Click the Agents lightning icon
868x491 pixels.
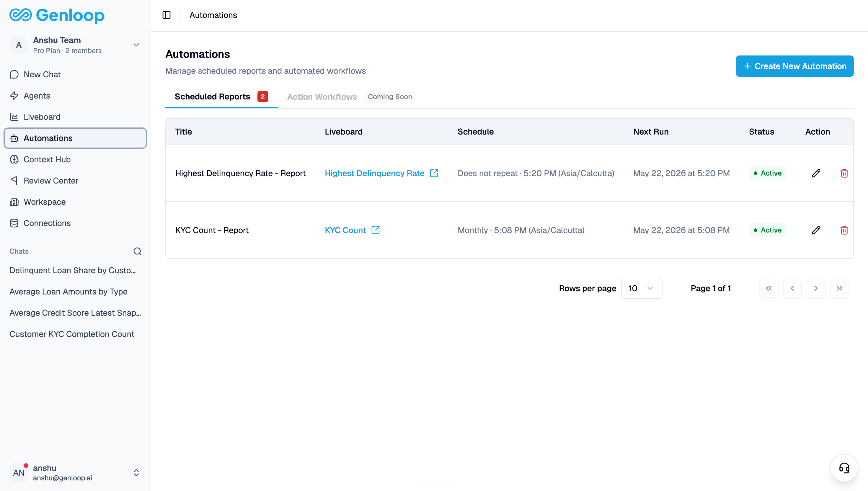(14, 96)
